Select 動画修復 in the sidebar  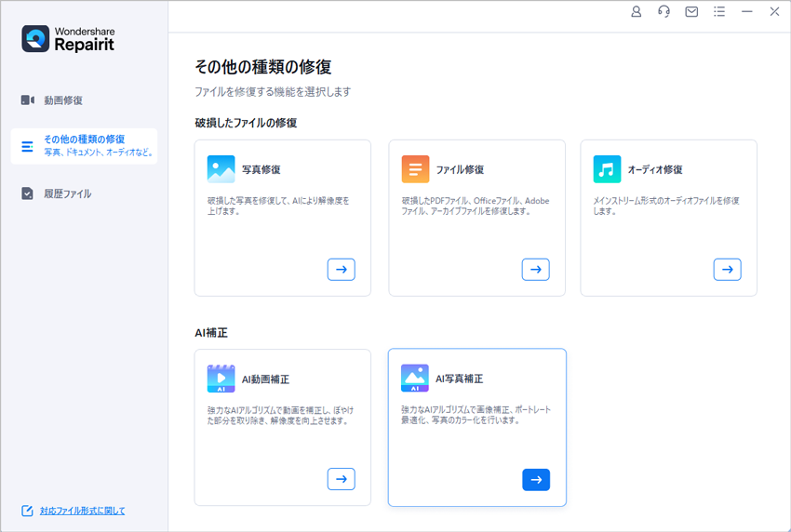click(62, 100)
